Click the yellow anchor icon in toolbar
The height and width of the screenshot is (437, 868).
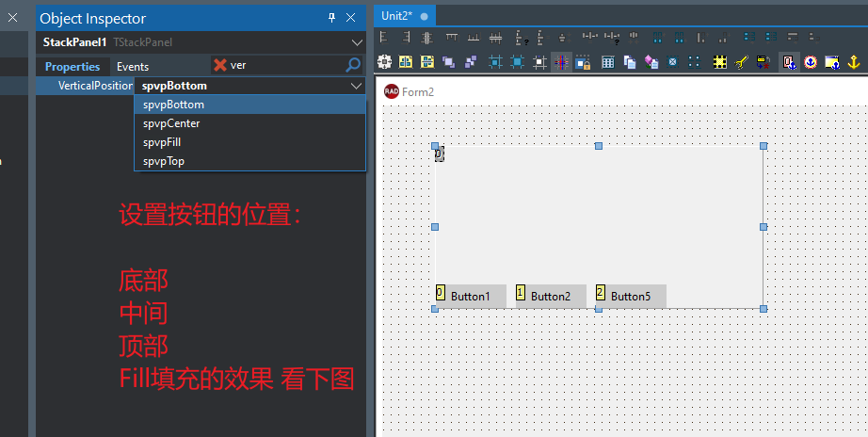click(x=855, y=62)
